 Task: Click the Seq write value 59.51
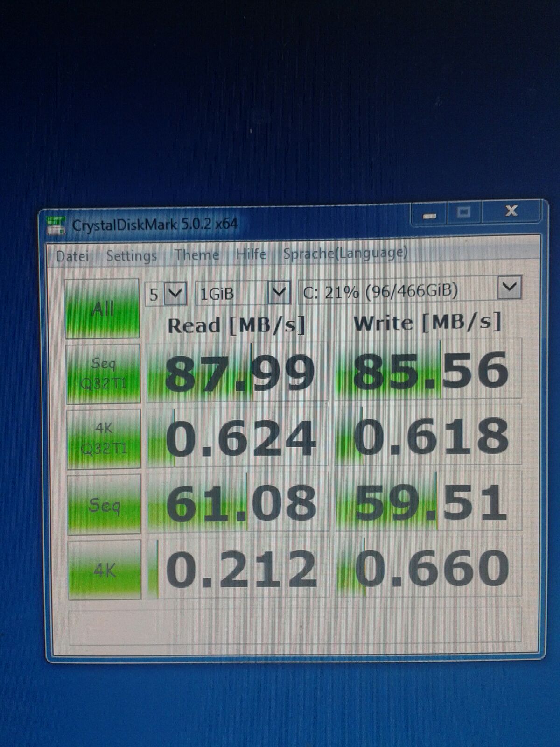(429, 501)
